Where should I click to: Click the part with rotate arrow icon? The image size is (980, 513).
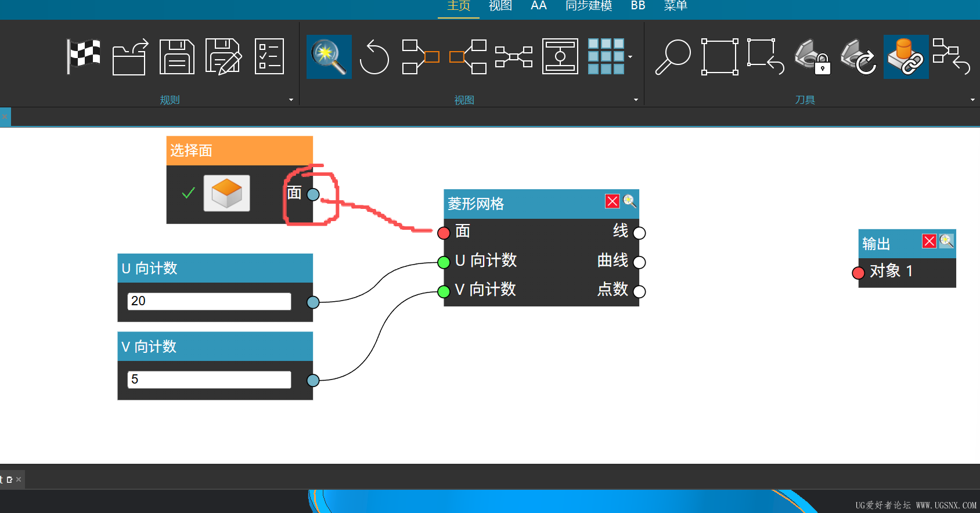(x=859, y=57)
